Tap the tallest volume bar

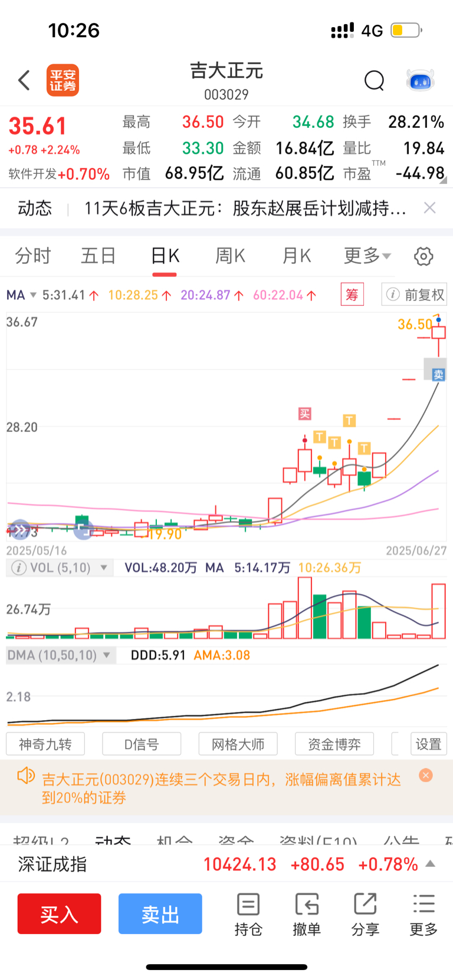(305, 608)
